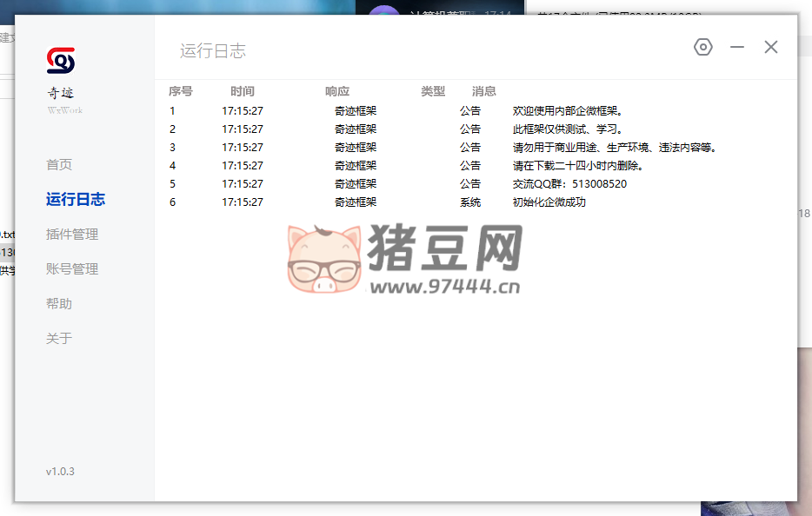Close the 奇迹 framework window

click(x=771, y=48)
